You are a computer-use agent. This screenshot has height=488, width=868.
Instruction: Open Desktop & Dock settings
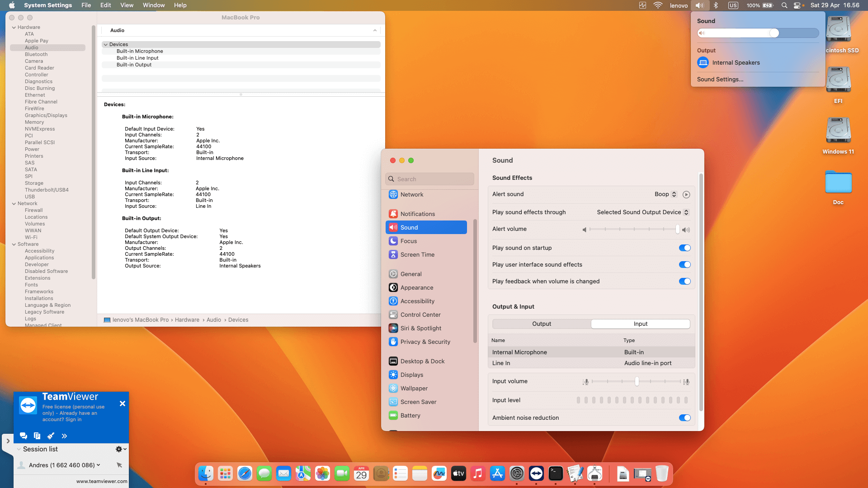pos(426,361)
